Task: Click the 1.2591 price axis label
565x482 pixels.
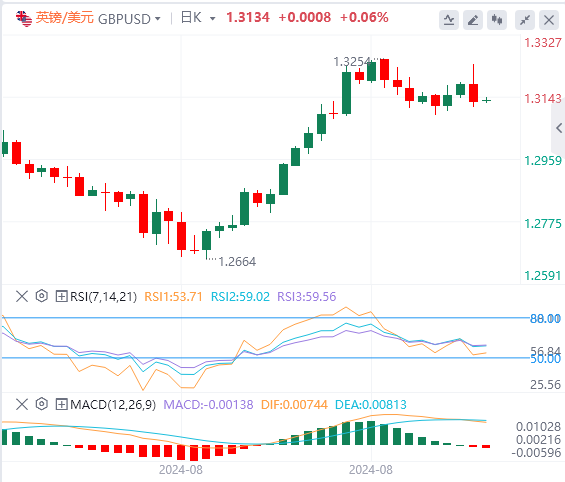Action: tap(543, 276)
